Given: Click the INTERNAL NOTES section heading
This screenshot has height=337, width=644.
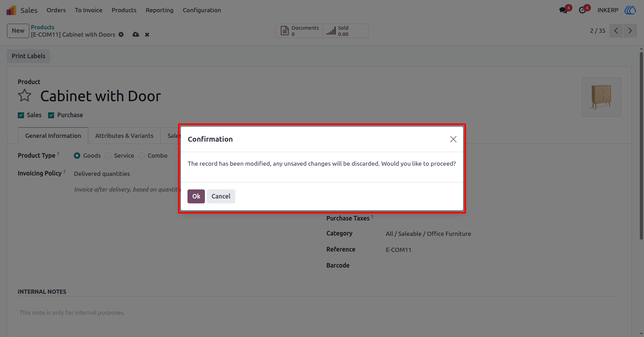Looking at the screenshot, I should pyautogui.click(x=42, y=292).
